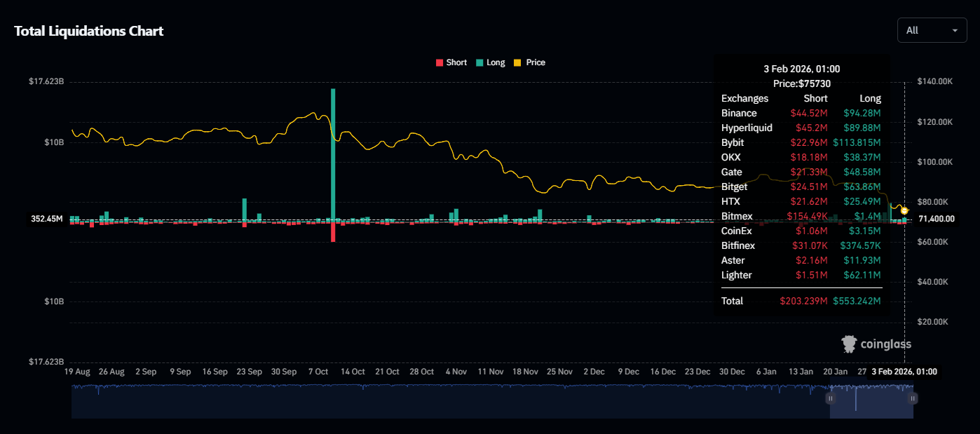Click the yellow price marker dot on the crosshair

pos(904,210)
